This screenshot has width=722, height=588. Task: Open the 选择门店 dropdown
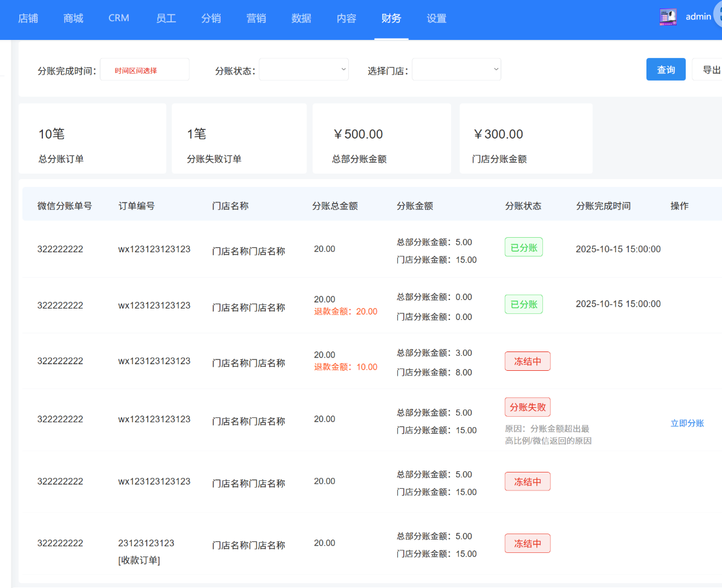point(457,70)
